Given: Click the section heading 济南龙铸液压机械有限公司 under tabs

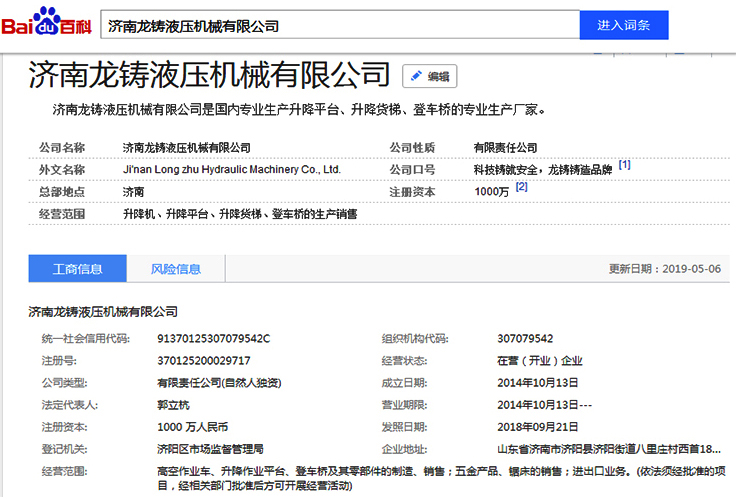Looking at the screenshot, I should coord(103,312).
